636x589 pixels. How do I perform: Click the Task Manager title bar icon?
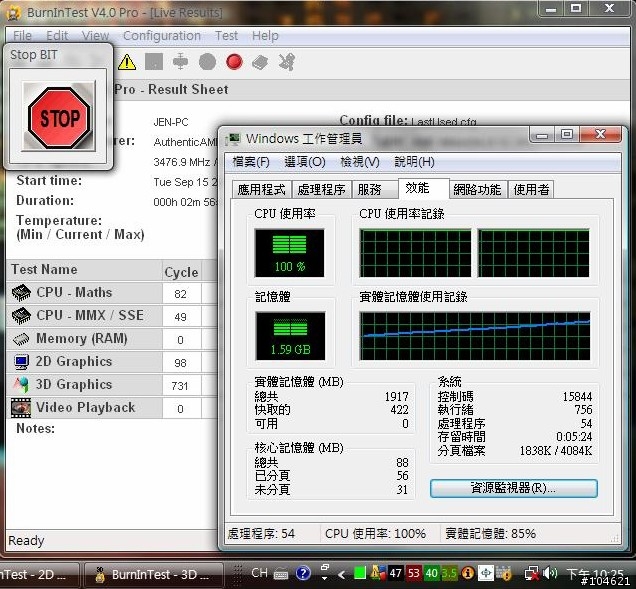[x=233, y=139]
